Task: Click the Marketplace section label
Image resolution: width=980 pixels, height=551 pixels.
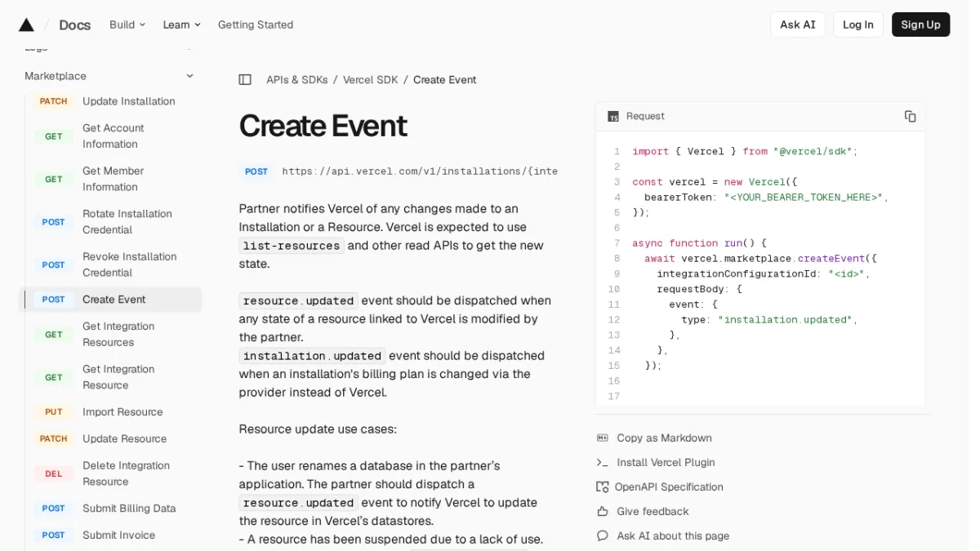Action: (56, 76)
